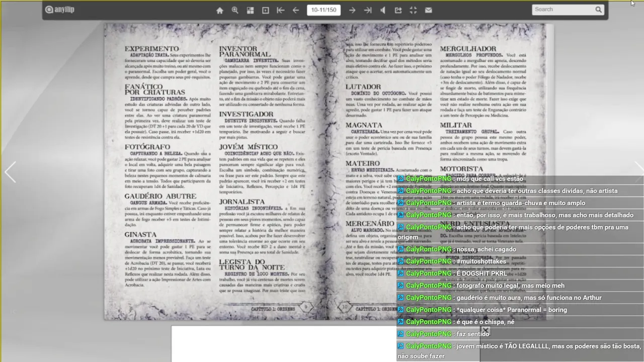
Task: Go to the previous page arrow in toolbar
Action: (x=296, y=10)
